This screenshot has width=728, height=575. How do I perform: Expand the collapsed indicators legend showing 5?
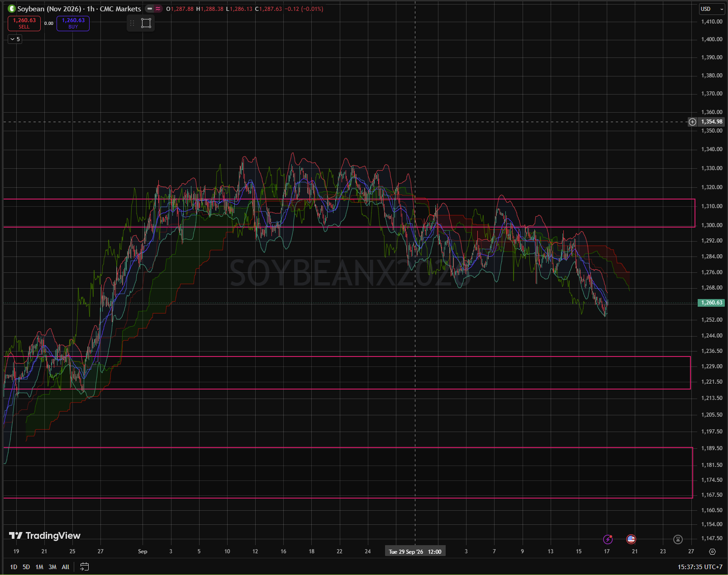pos(15,39)
